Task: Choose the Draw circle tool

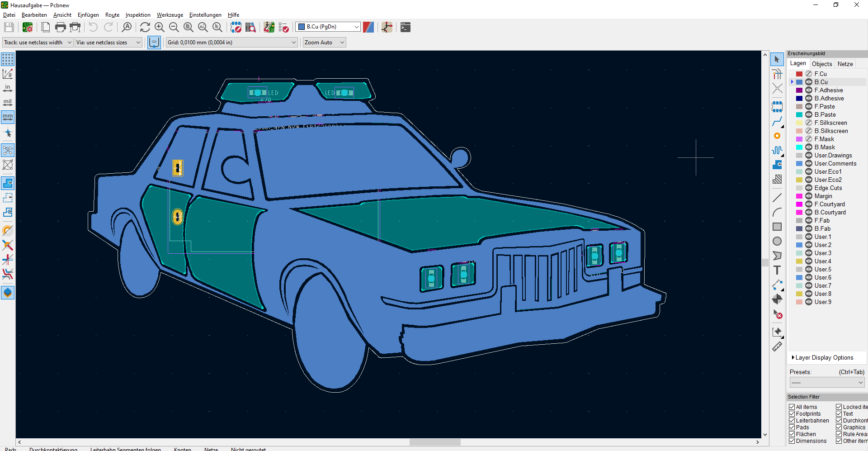Action: click(x=777, y=241)
